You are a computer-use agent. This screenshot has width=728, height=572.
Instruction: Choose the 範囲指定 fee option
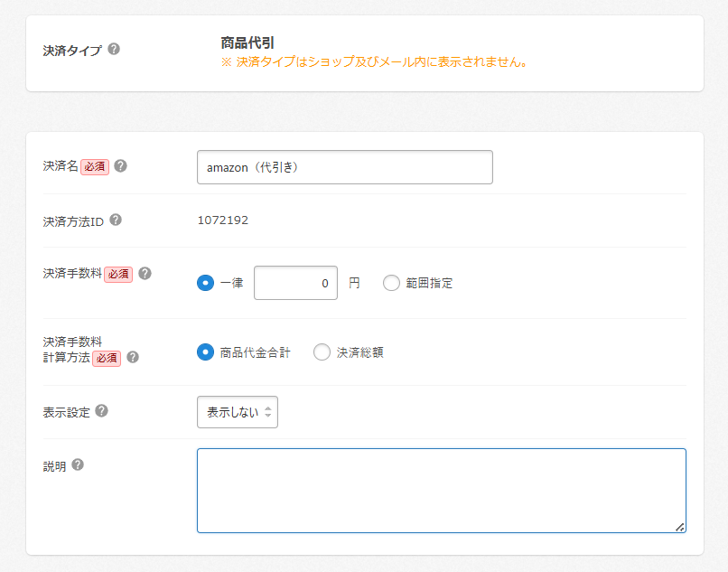391,283
